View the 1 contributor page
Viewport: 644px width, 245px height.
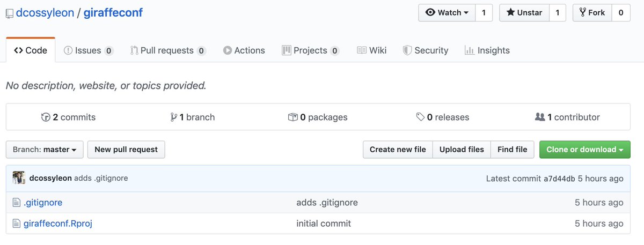(567, 117)
